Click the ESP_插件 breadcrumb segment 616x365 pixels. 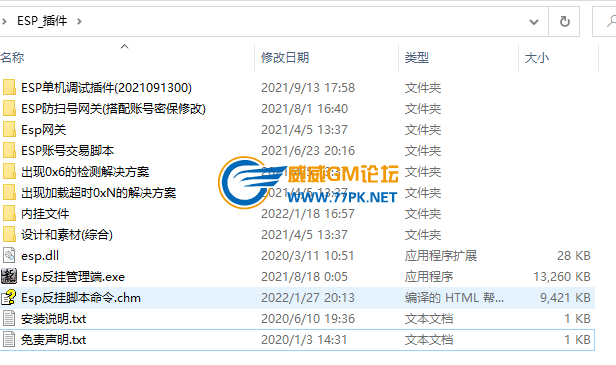tap(42, 21)
